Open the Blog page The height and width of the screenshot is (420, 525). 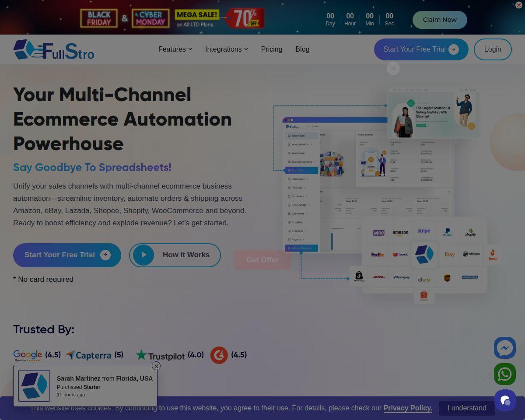click(302, 49)
